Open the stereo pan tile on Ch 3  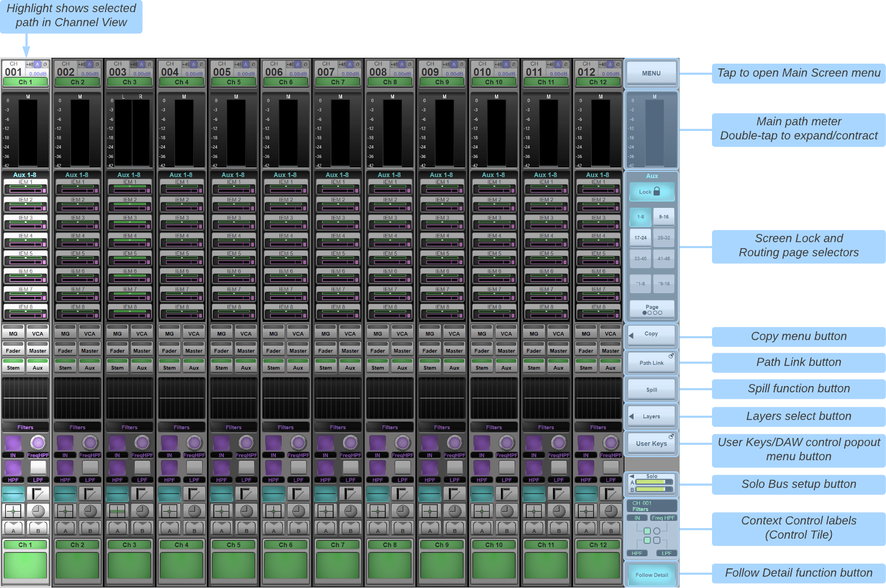coord(117,511)
